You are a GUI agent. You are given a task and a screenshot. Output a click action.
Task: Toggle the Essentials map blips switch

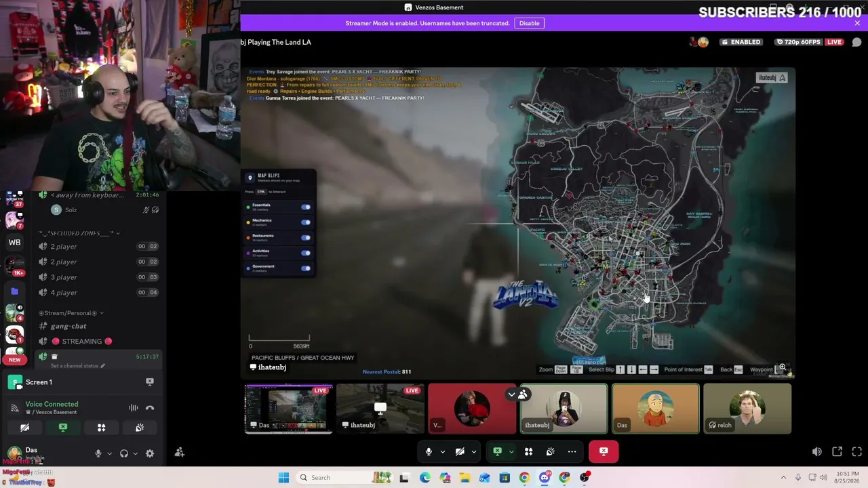pos(306,207)
